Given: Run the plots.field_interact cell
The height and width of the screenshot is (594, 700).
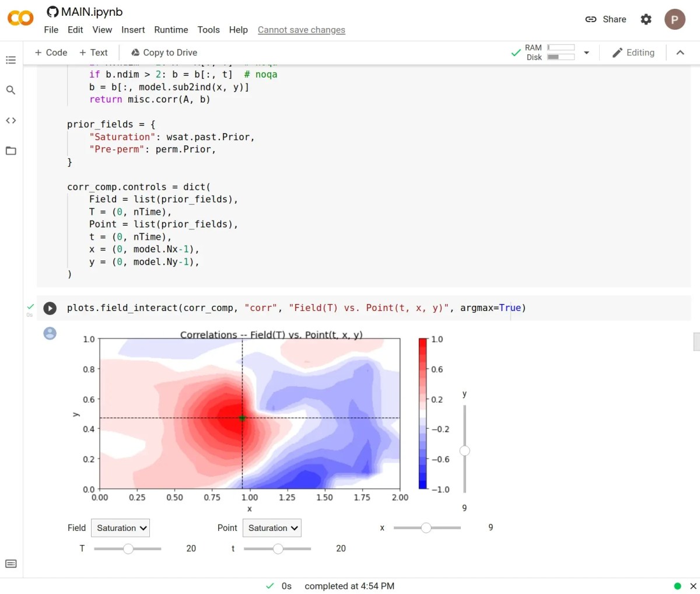Looking at the screenshot, I should [x=50, y=308].
